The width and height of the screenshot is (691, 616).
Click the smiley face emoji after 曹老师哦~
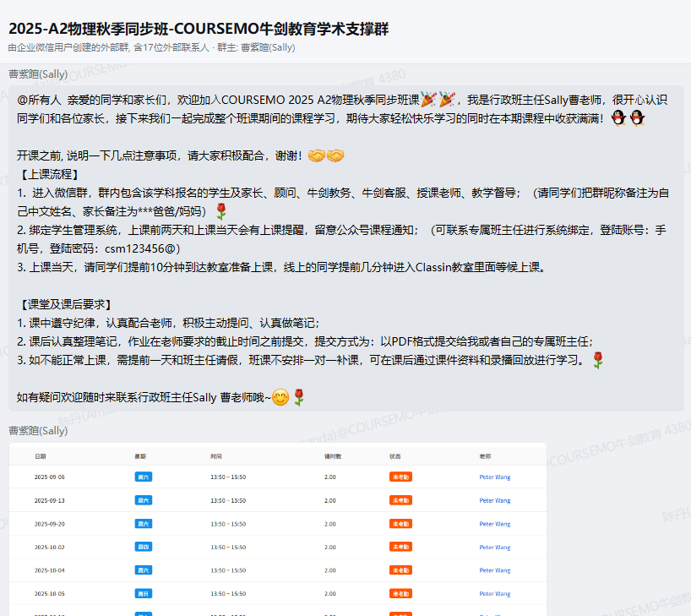click(280, 397)
